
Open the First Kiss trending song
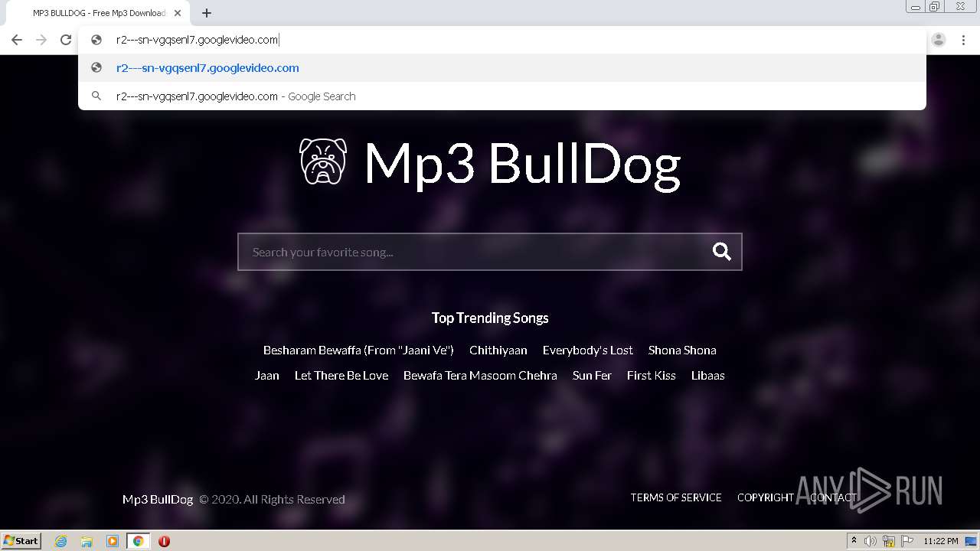coord(652,375)
